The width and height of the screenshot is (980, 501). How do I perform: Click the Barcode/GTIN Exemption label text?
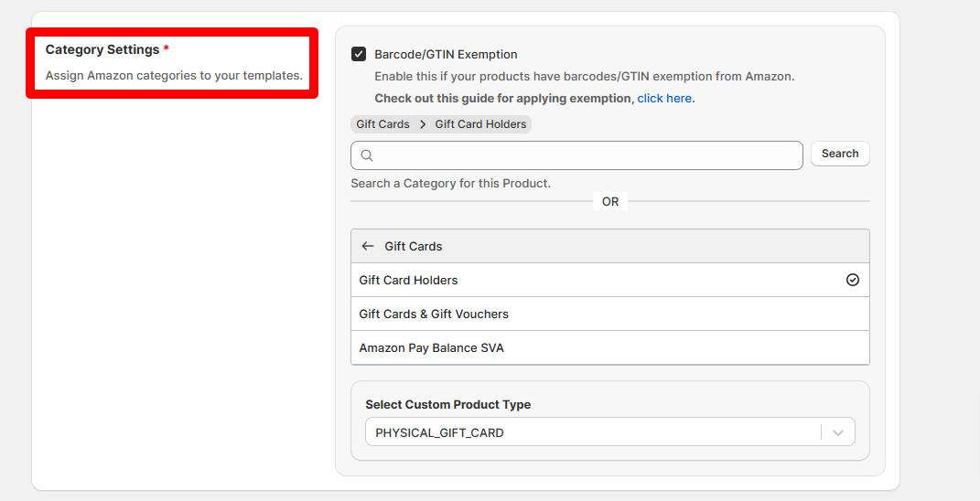point(446,54)
